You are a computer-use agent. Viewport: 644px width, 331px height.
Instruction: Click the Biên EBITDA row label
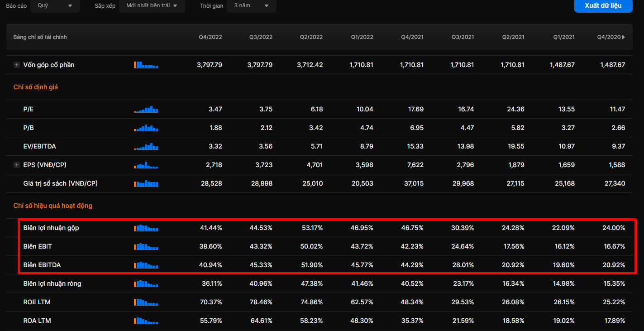[42, 265]
